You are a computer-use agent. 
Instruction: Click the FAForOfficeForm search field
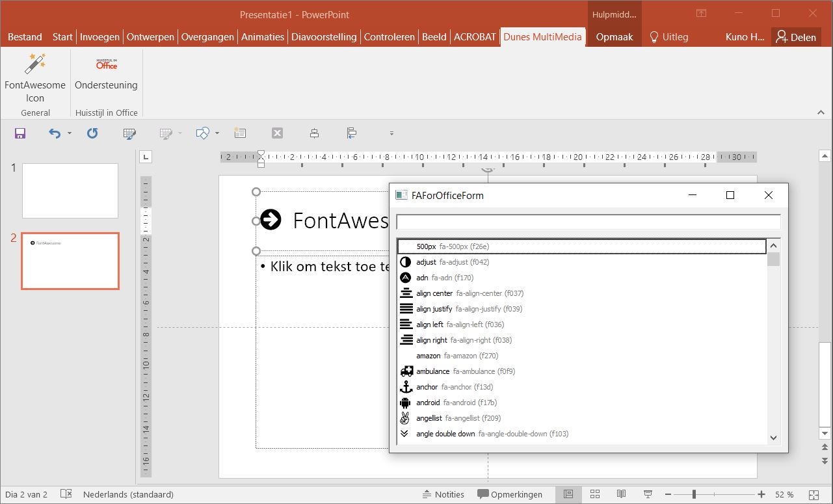coord(588,222)
